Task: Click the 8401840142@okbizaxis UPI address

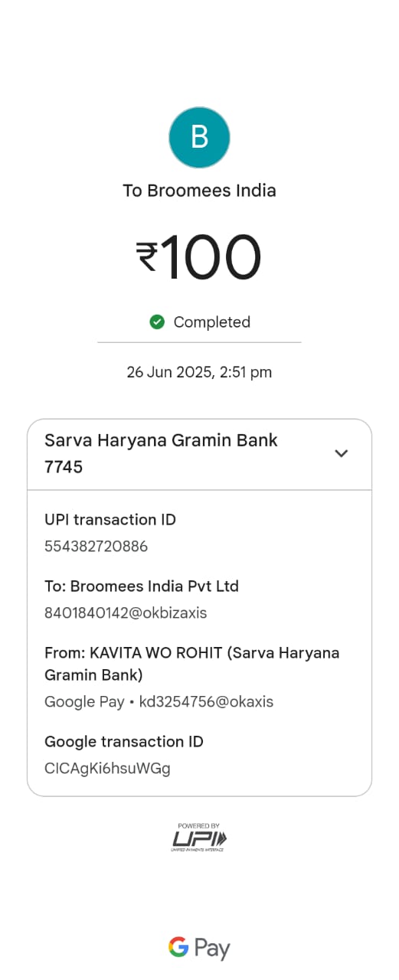Action: coord(126,613)
